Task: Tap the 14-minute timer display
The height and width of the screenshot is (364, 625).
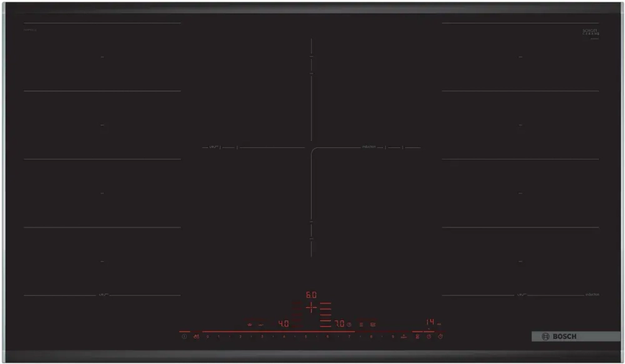Action: click(430, 321)
